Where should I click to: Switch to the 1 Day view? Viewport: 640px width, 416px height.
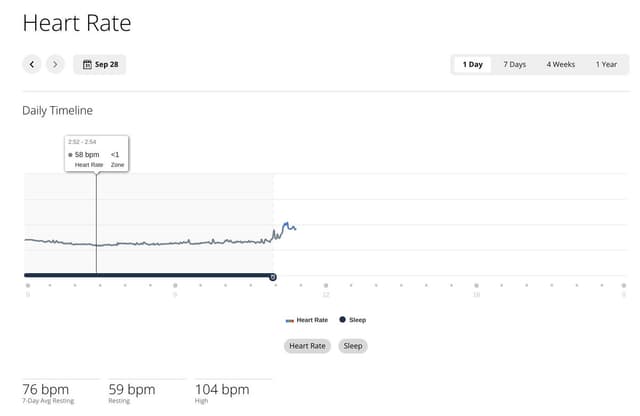pyautogui.click(x=472, y=64)
